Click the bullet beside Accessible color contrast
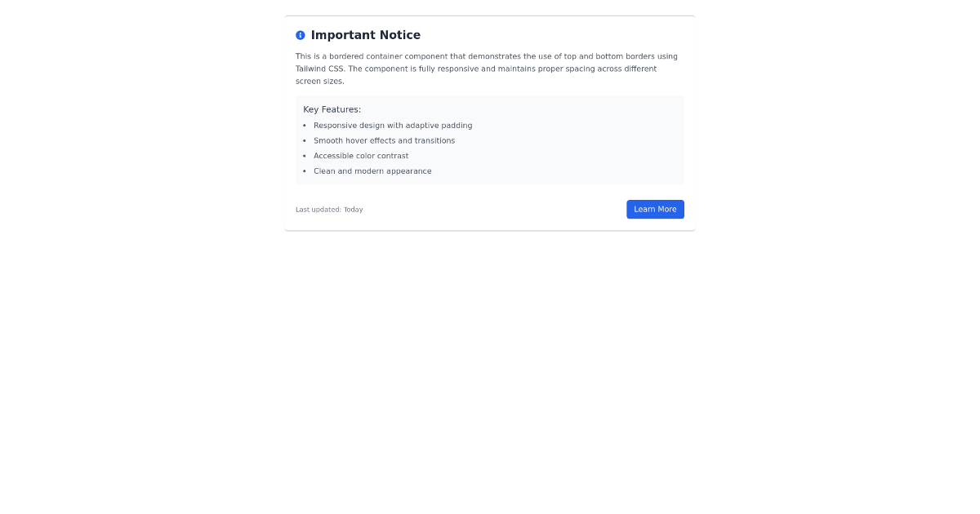This screenshot has height=514, width=980. point(305,156)
